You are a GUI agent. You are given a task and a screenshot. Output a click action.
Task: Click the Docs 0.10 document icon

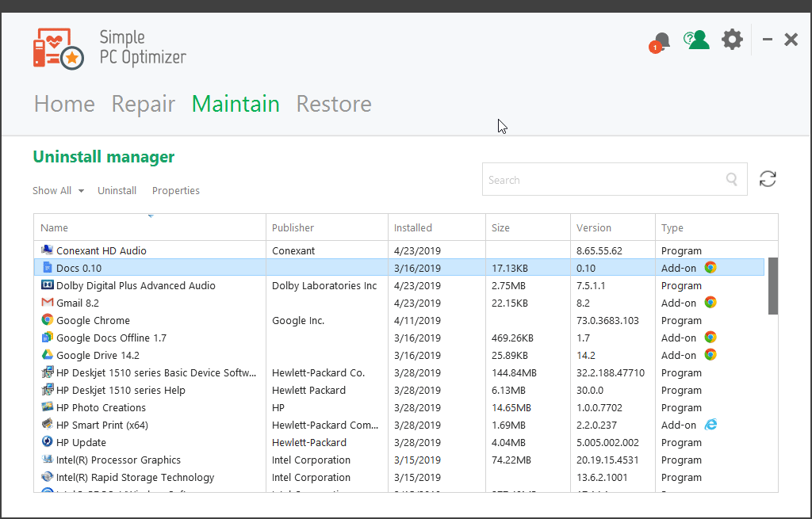tap(47, 268)
